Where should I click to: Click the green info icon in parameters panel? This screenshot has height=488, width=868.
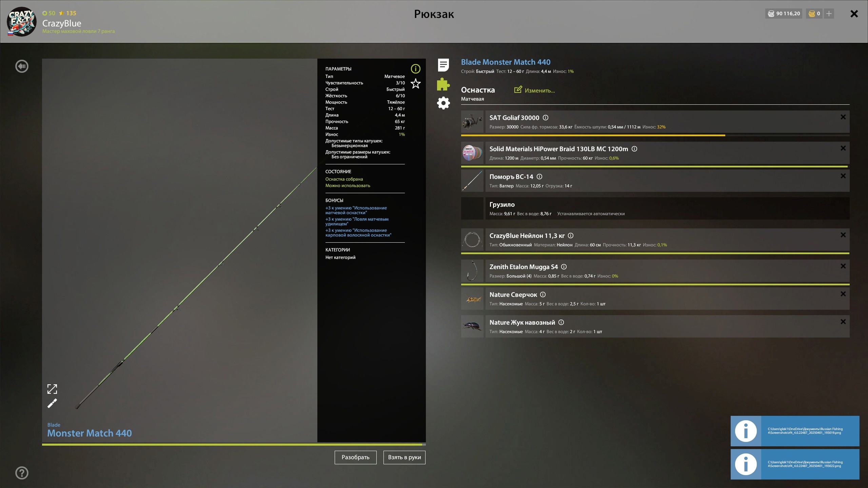pos(416,69)
